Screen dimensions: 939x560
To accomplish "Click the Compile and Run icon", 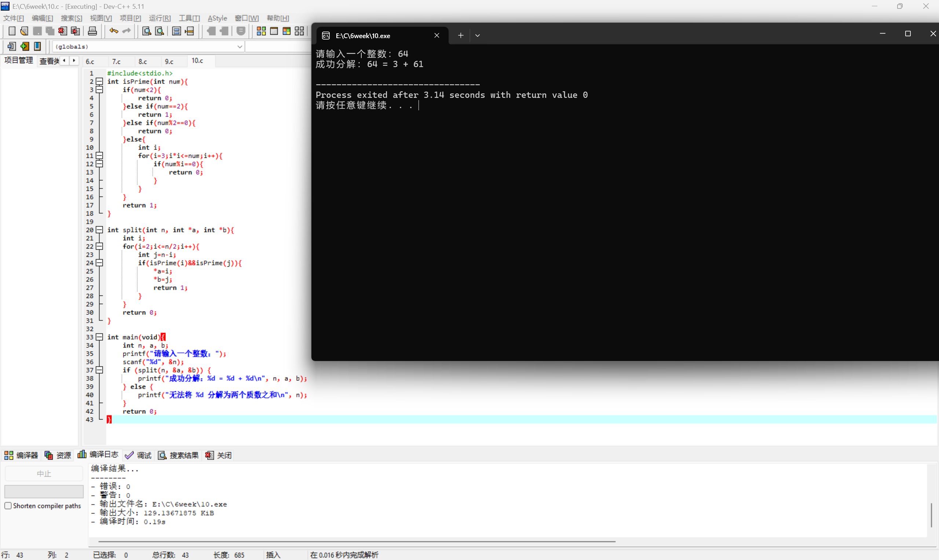I will click(286, 31).
